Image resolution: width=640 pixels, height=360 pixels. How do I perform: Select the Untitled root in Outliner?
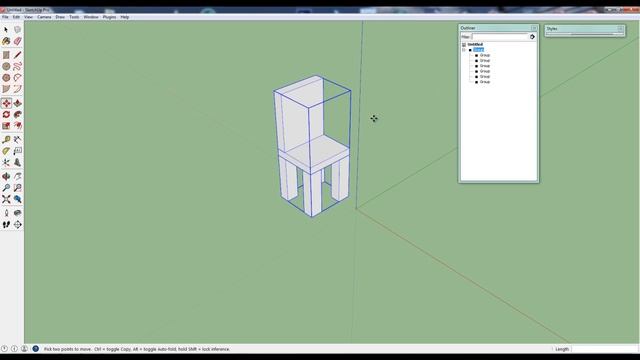pos(475,44)
